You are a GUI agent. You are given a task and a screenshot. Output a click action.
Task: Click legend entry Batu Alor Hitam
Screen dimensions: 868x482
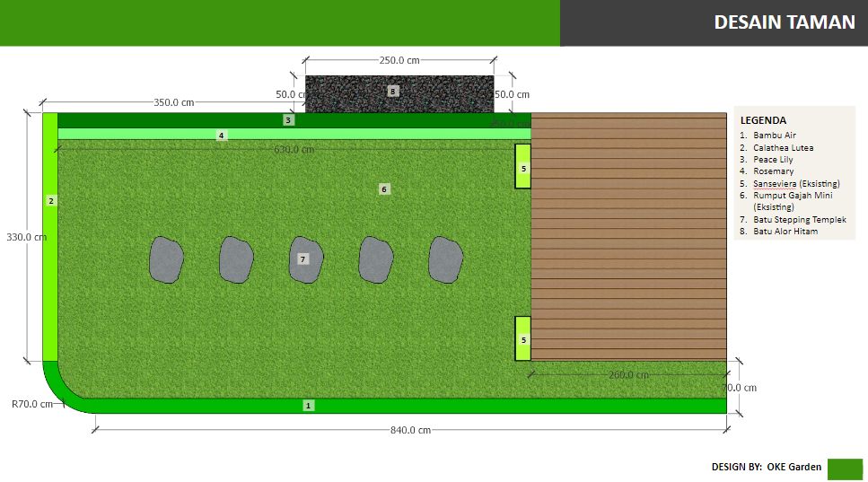click(785, 232)
